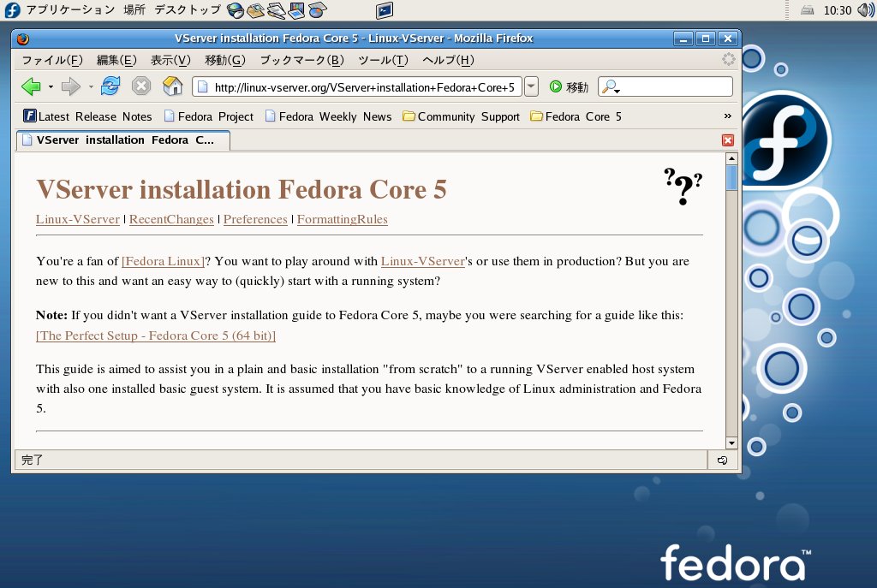
Task: Click the Firefox throbber activity indicator
Action: pos(728,59)
